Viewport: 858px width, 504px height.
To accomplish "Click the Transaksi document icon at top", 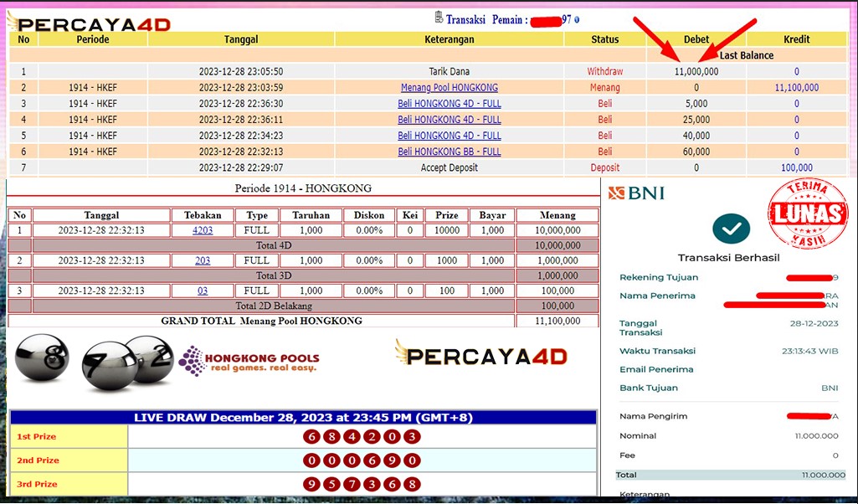I will coord(439,15).
